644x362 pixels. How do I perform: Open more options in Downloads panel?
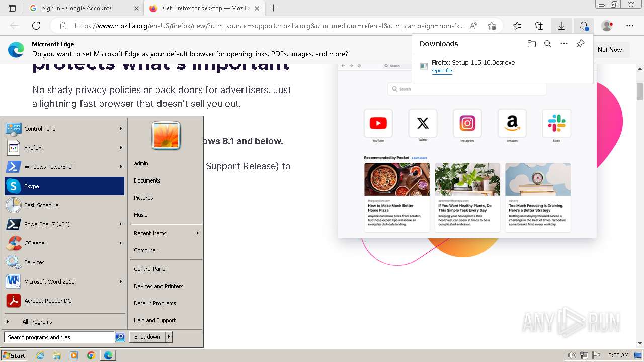[564, 44]
